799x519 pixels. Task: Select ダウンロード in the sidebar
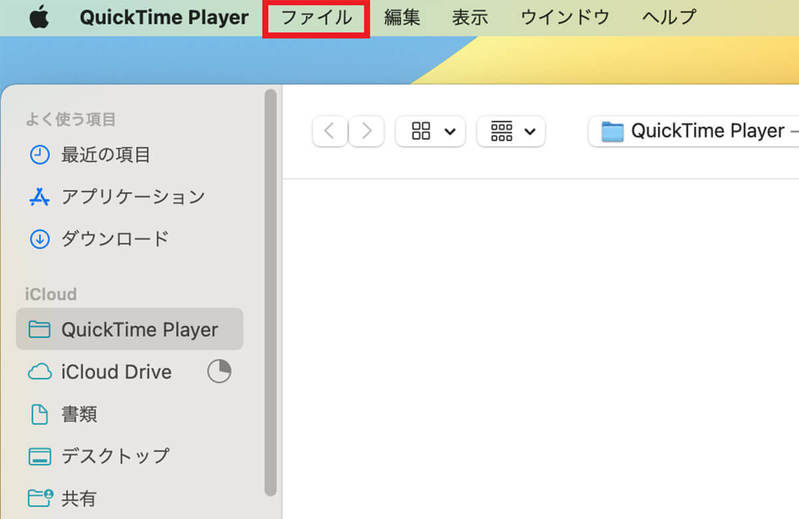[129, 238]
